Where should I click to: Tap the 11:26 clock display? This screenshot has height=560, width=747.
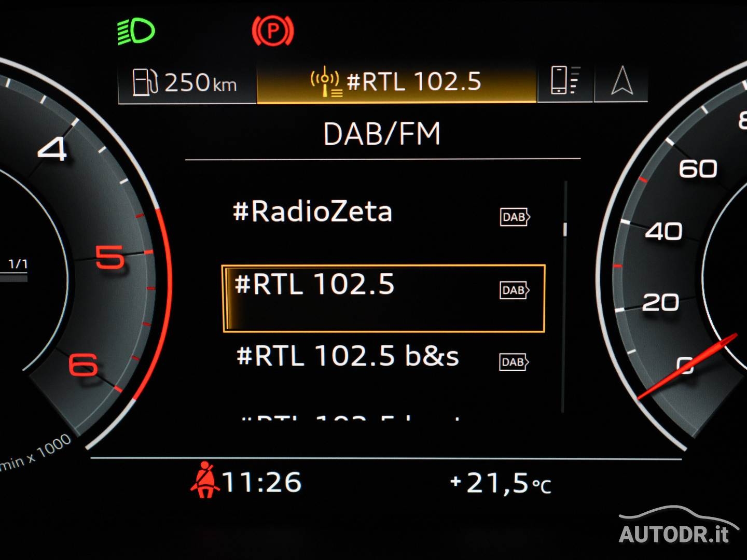(x=262, y=482)
